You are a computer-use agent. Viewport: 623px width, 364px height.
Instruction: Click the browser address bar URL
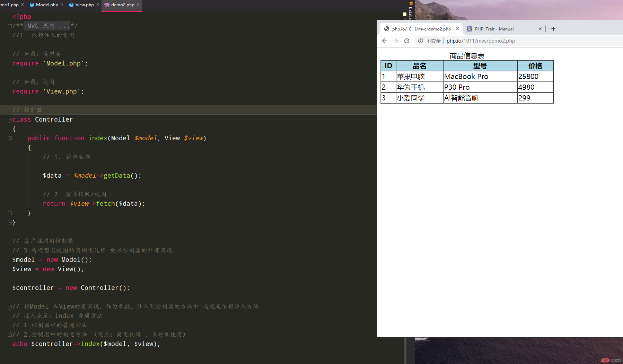pos(481,41)
